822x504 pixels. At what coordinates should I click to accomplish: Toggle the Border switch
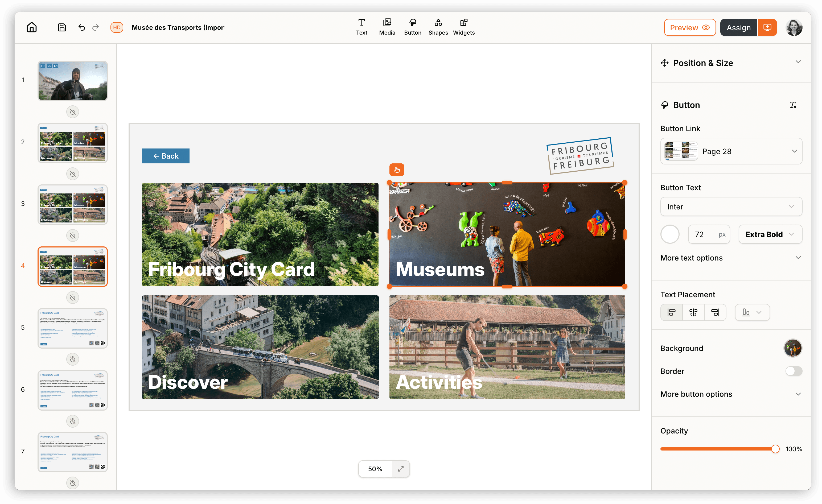(x=794, y=371)
